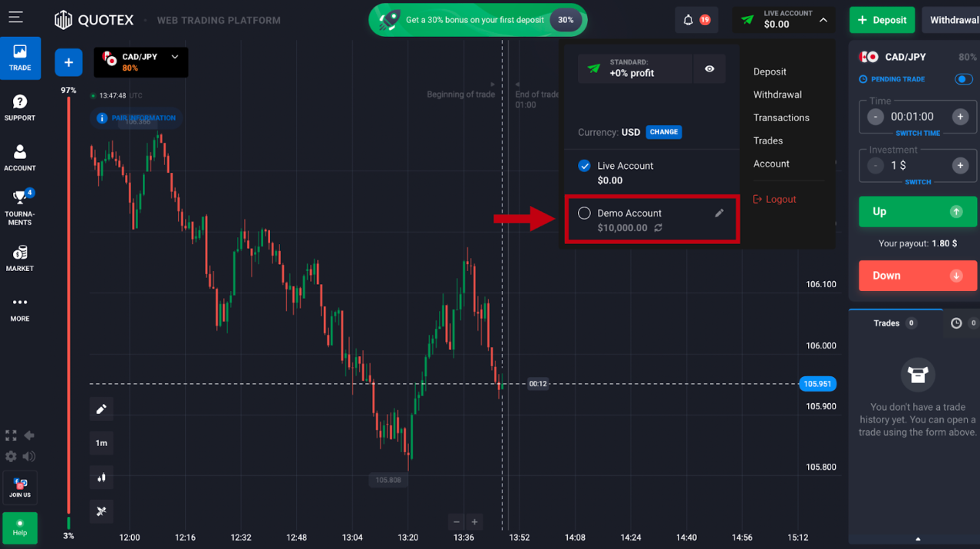Screen dimensions: 980x549
Task: Click the Switch investment link
Action: pyautogui.click(x=918, y=182)
